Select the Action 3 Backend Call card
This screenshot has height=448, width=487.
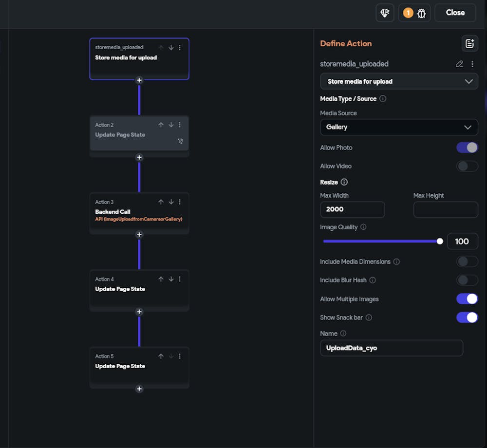[x=139, y=213]
